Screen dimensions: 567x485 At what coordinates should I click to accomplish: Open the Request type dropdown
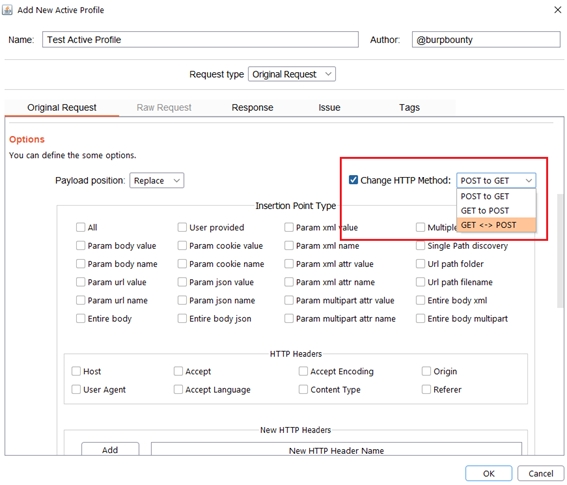[292, 74]
